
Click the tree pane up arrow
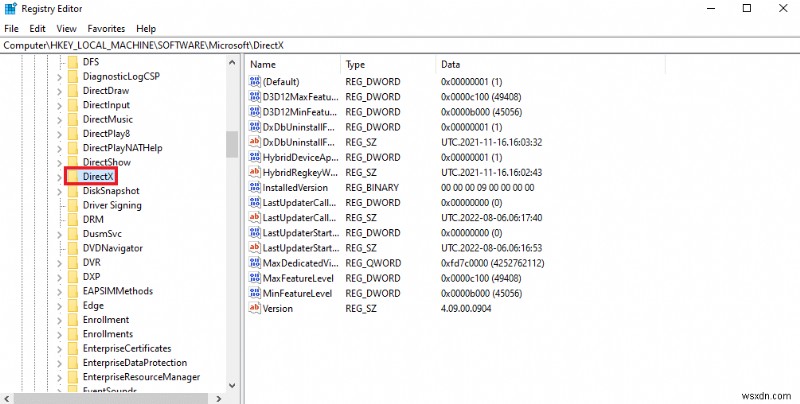point(232,63)
